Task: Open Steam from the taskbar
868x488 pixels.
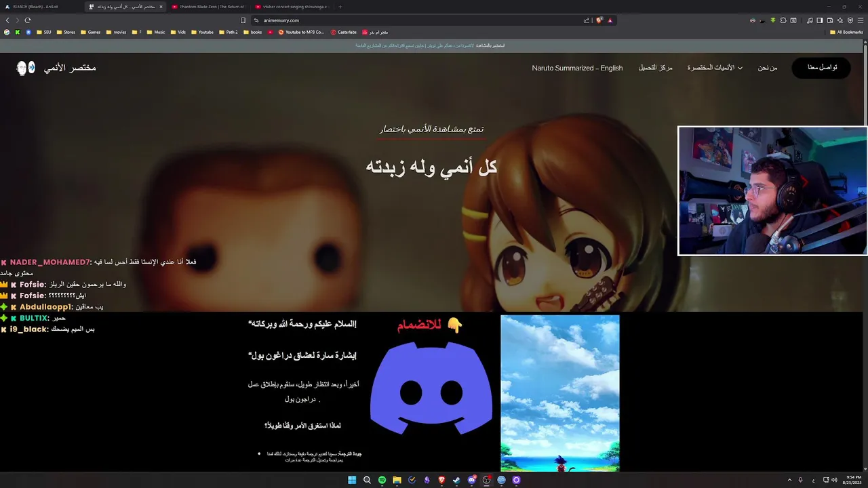Action: click(x=456, y=480)
